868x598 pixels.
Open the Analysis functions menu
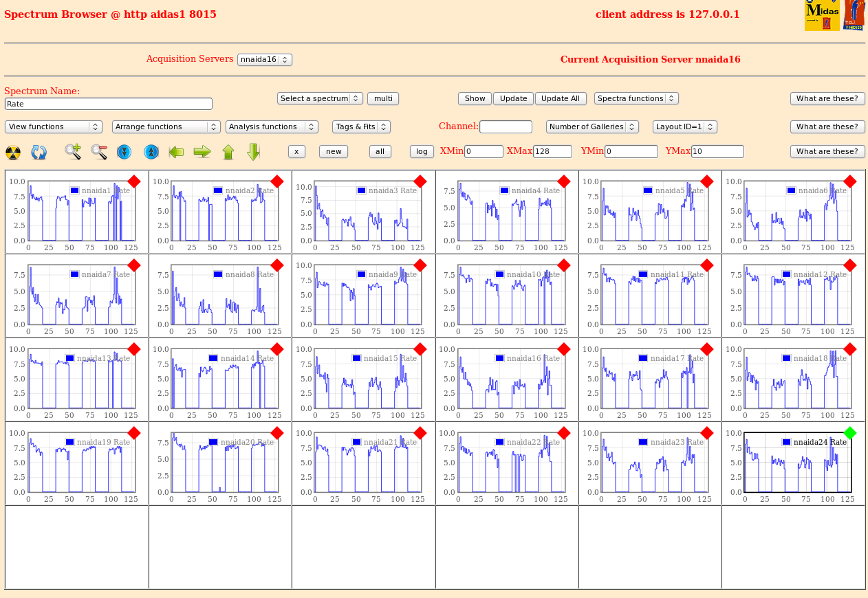click(x=272, y=126)
